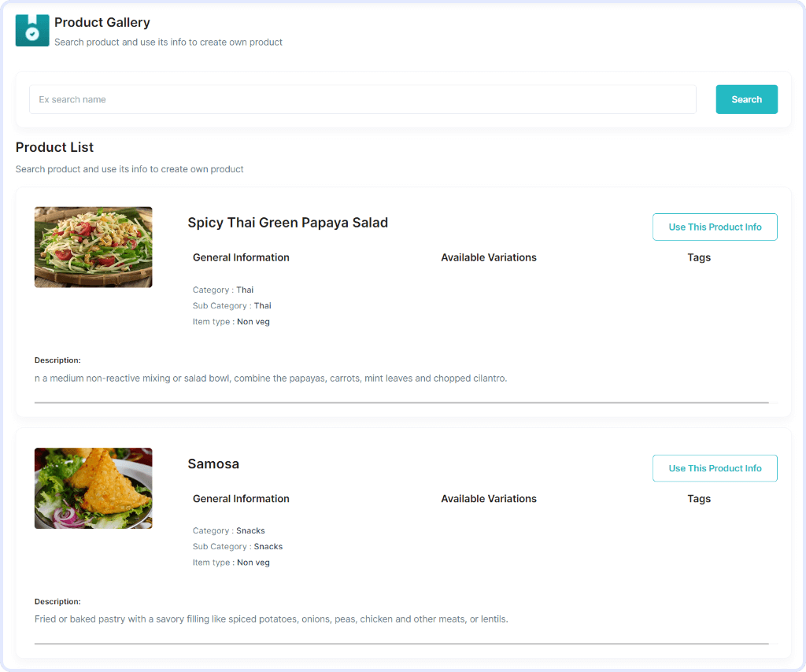
Task: Click the Category Thai value
Action: (x=245, y=290)
